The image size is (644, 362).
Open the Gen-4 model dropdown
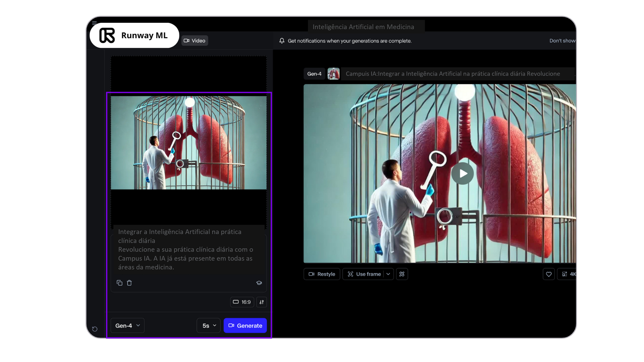tap(127, 326)
